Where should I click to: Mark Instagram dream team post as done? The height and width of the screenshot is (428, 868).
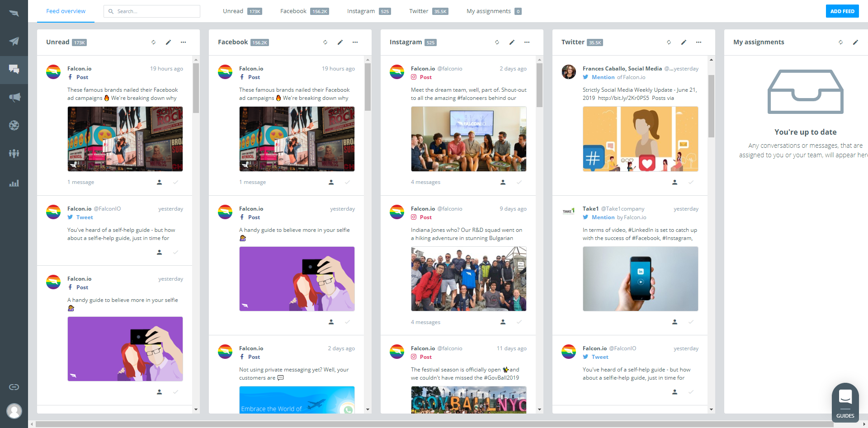coord(519,182)
